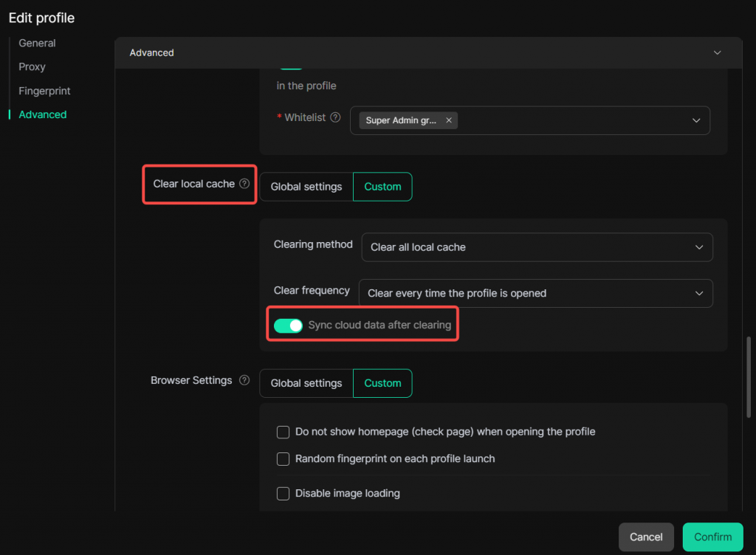Collapse the Advanced section chevron
This screenshot has height=555, width=756.
(x=715, y=53)
